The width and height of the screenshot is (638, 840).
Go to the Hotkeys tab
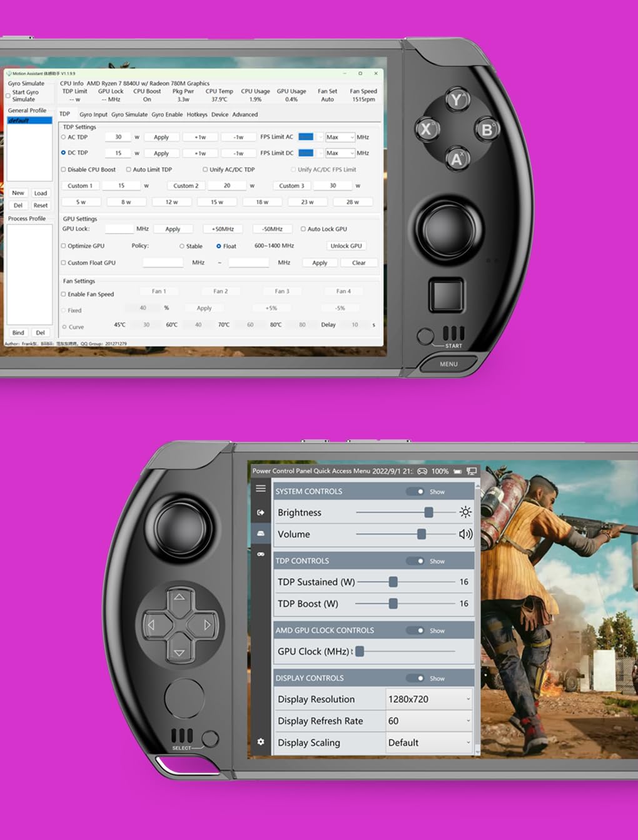[x=197, y=114]
